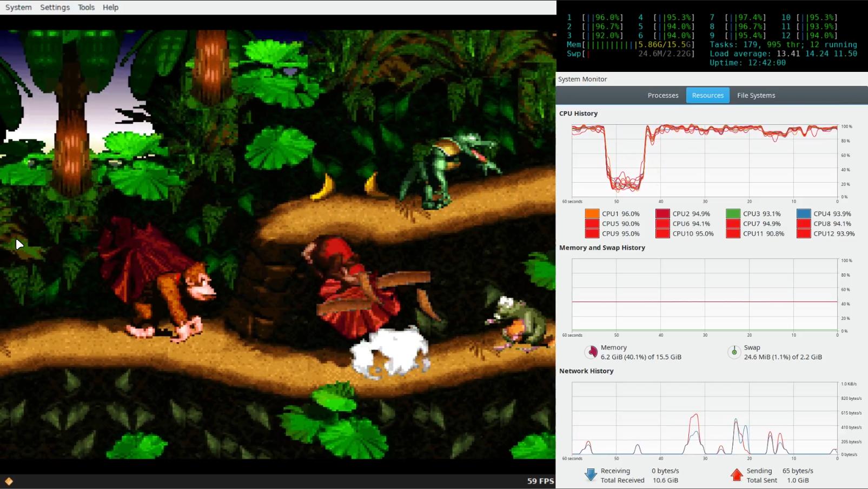Image resolution: width=868 pixels, height=489 pixels.
Task: Click the Load average text in htop
Action: (x=783, y=53)
